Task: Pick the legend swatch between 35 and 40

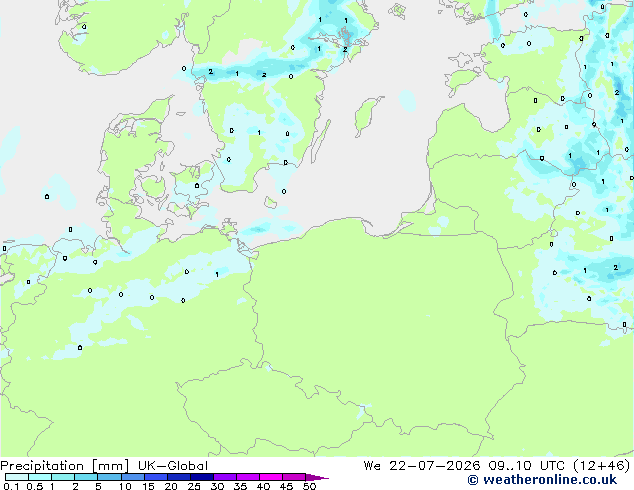Action: tap(248, 477)
